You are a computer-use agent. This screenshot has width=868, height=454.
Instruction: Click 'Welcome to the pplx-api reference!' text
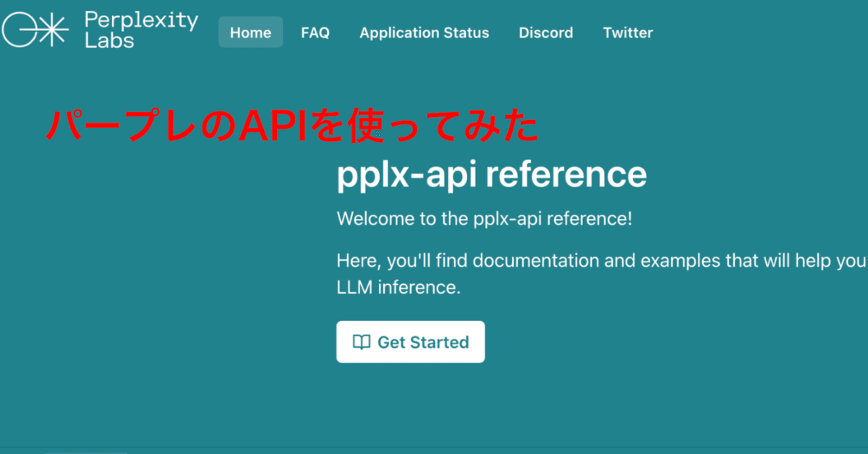pos(485,219)
